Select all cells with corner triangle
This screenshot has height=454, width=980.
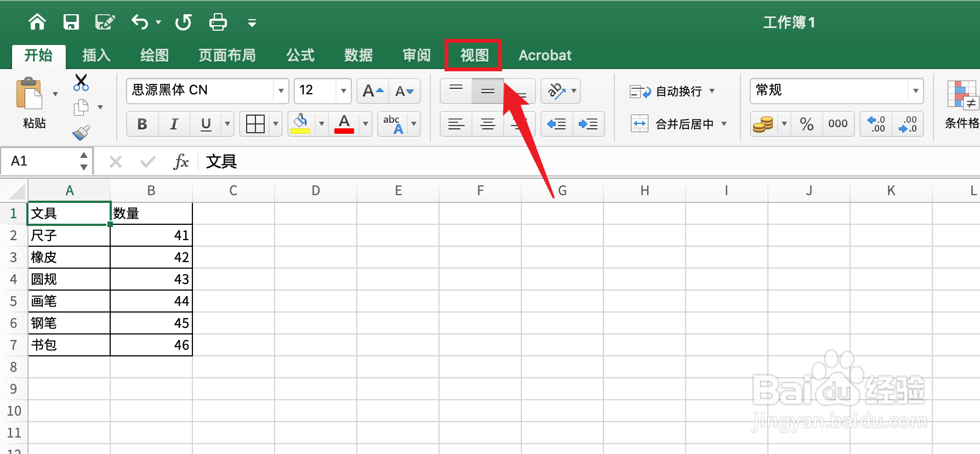(15, 191)
